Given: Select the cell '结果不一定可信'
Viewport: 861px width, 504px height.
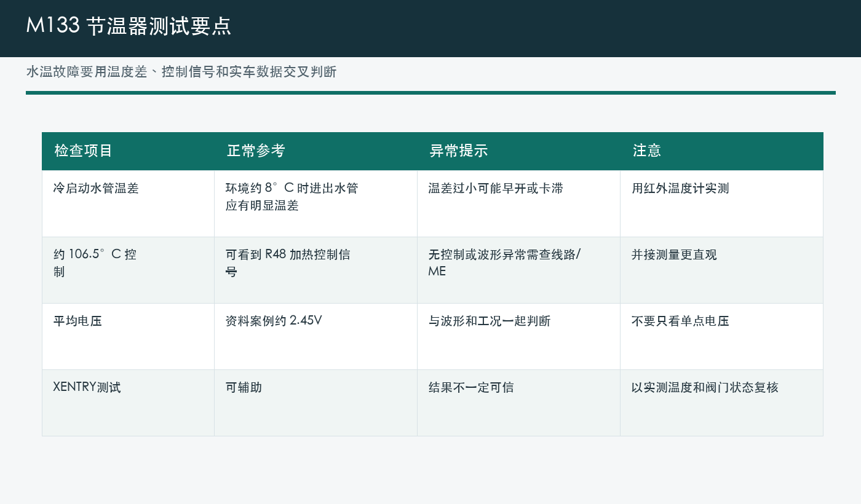Looking at the screenshot, I should tap(518, 403).
